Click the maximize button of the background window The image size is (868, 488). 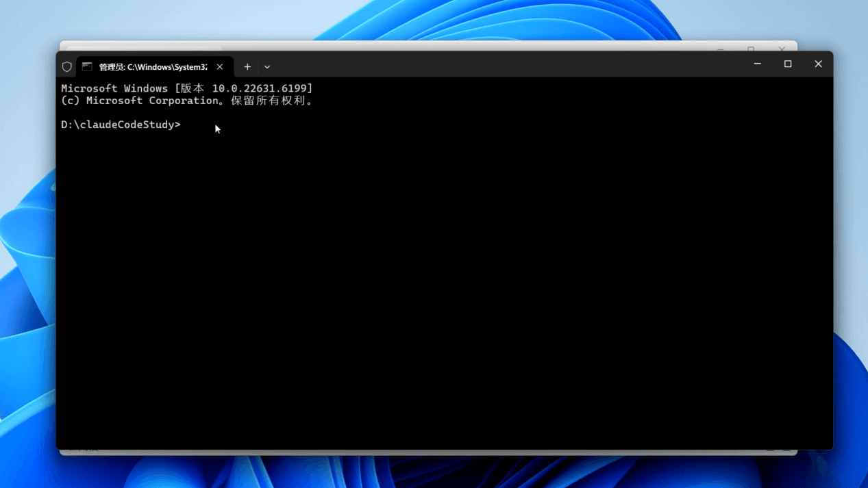click(751, 48)
